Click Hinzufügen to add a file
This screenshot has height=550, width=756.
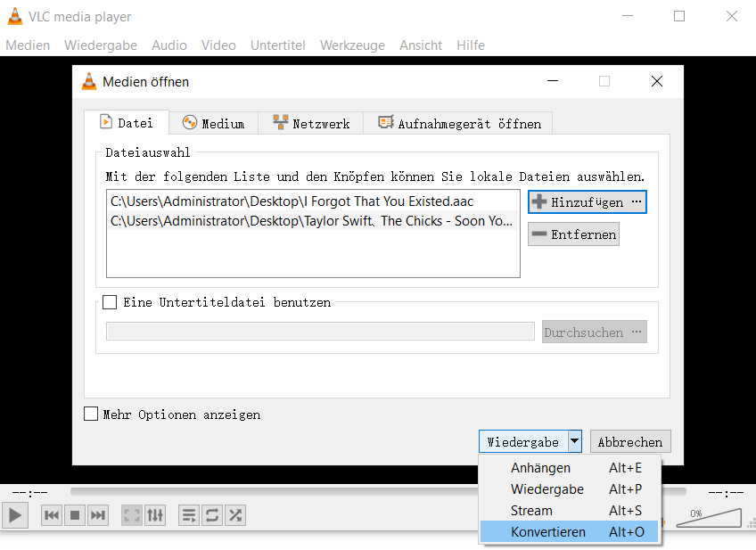point(588,202)
